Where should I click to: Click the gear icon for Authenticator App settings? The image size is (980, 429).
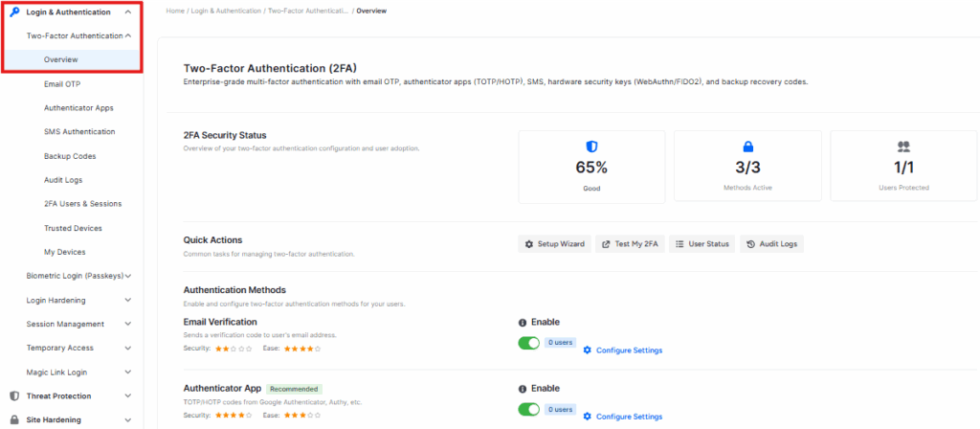coord(587,417)
